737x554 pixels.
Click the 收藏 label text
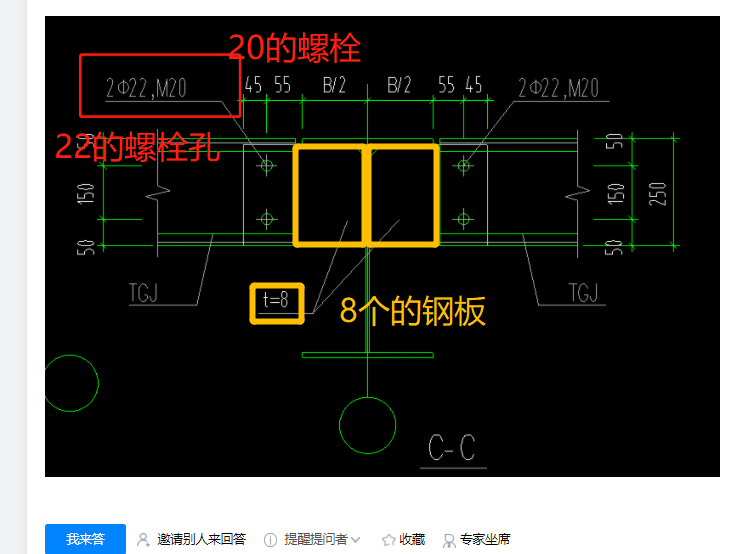[x=412, y=539]
